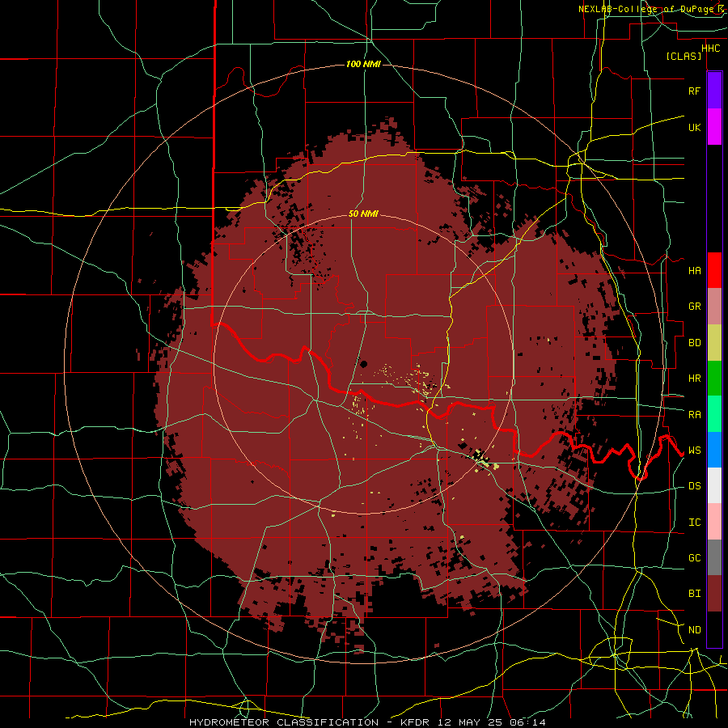Viewport: 728px width, 728px height.
Task: Click the HA red legend swatch
Action: (x=714, y=270)
